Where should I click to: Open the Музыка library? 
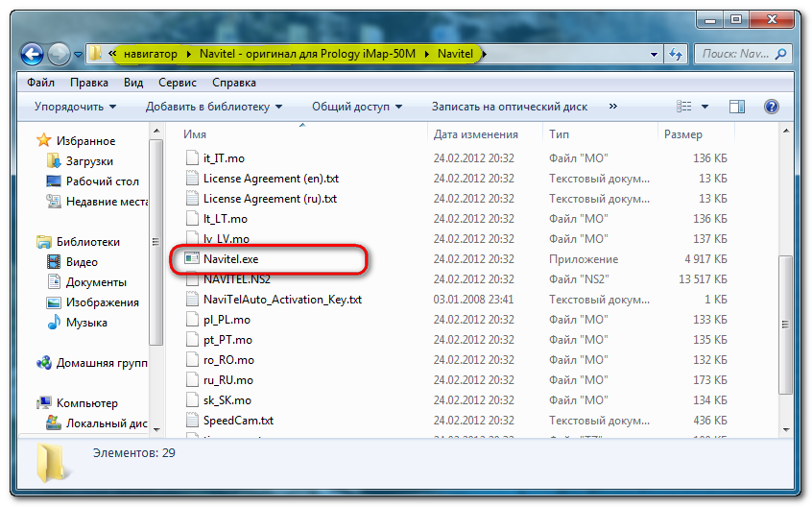click(x=85, y=323)
